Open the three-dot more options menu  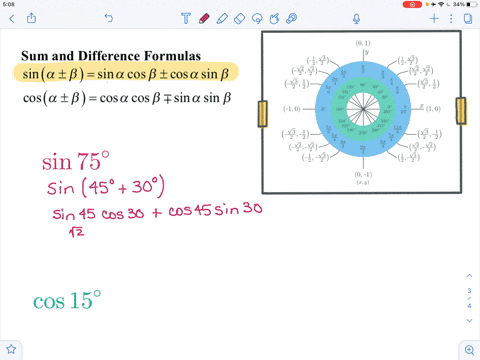[451, 18]
